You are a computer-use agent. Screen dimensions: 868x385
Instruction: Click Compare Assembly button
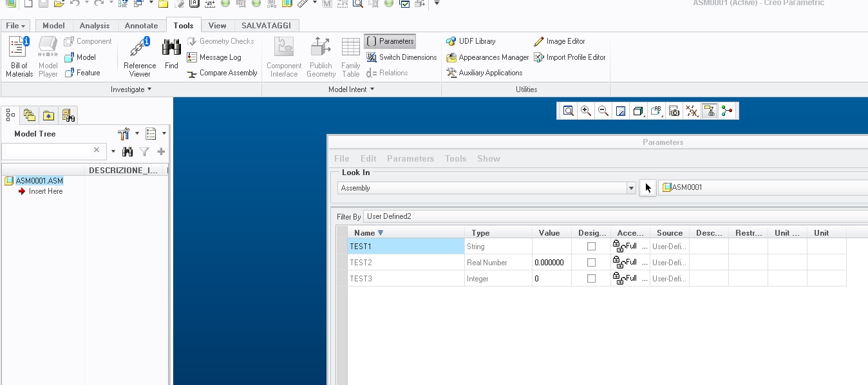point(222,73)
